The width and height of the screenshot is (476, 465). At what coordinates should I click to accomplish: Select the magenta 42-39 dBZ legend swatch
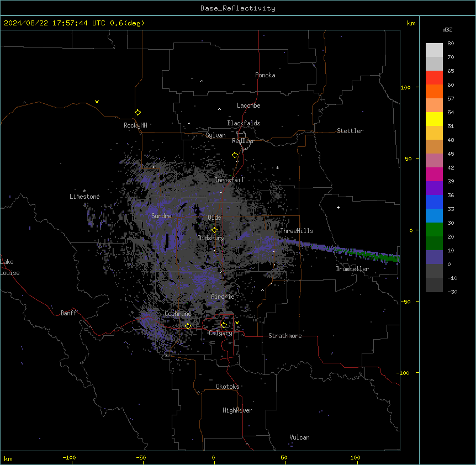[x=434, y=174]
